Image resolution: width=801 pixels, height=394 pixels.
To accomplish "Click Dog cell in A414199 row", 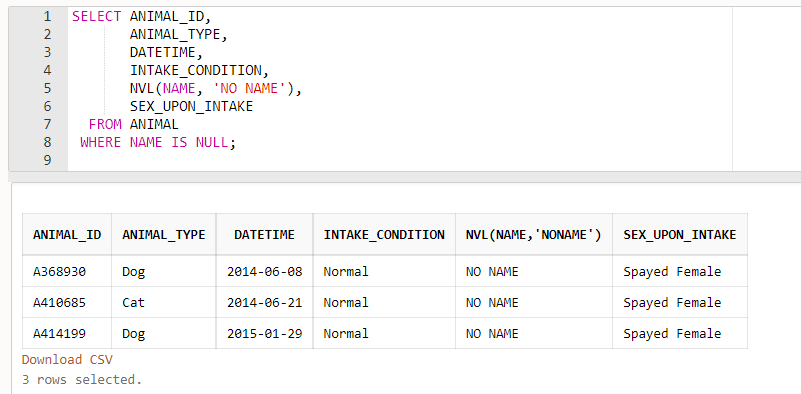I will tap(163, 334).
